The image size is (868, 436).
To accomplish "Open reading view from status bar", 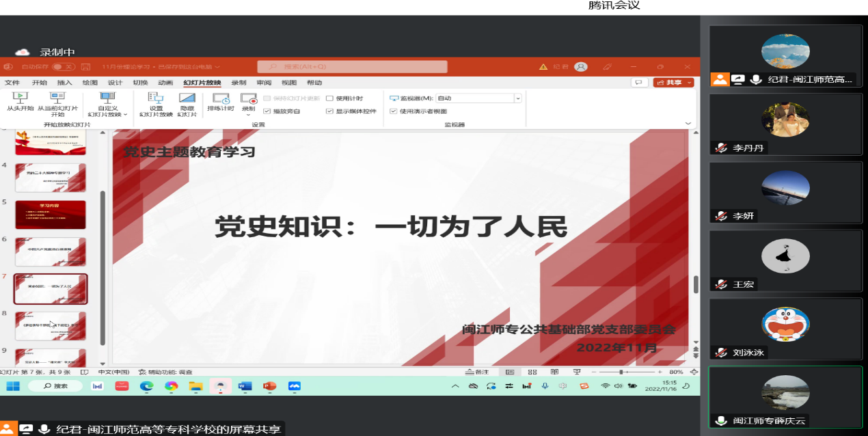I will point(554,372).
